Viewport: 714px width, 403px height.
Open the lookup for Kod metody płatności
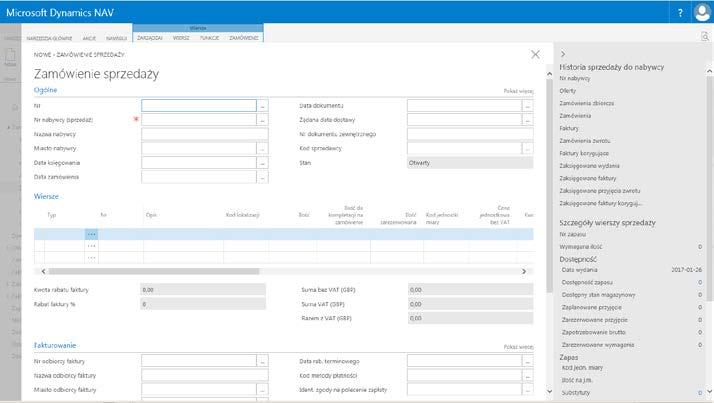click(x=527, y=376)
